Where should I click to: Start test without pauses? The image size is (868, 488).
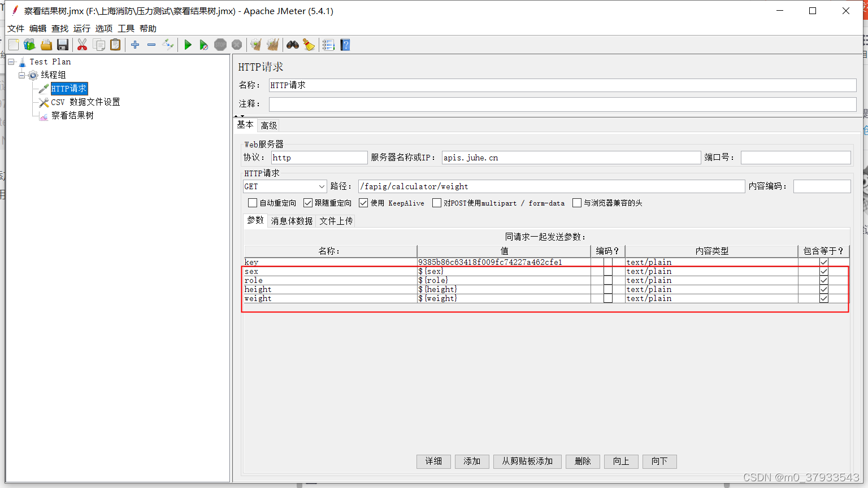click(x=204, y=45)
